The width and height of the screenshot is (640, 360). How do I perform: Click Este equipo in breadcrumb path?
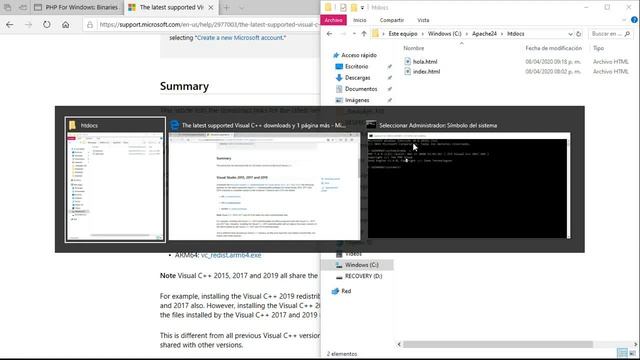coord(402,34)
